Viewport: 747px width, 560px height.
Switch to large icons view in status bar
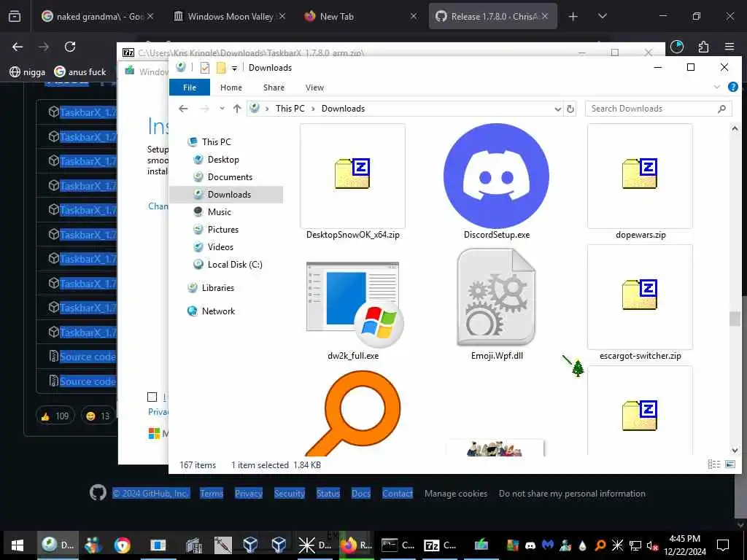coord(729,464)
